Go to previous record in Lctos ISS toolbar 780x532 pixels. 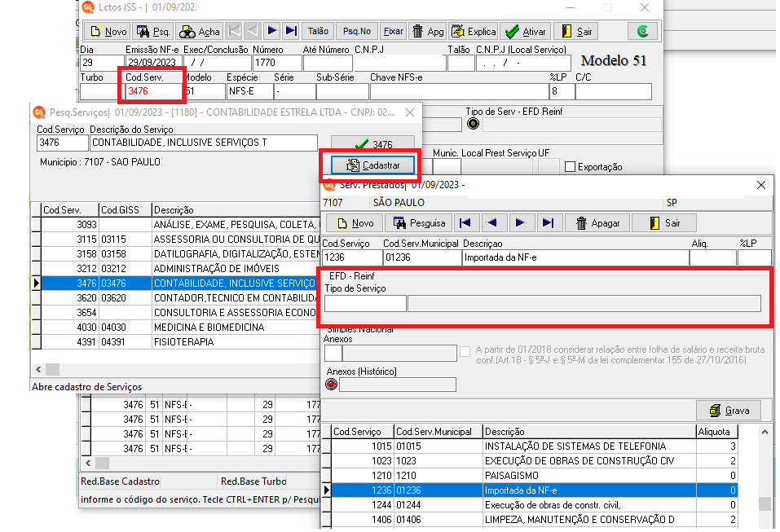click(x=252, y=31)
